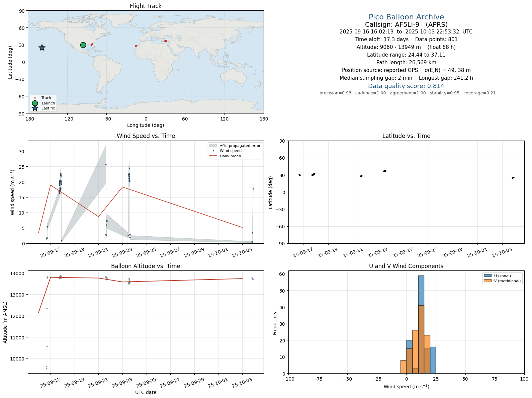The height and width of the screenshot is (398, 532).
Task: Click the 'Daily mean' legend label
Action: [230, 156]
